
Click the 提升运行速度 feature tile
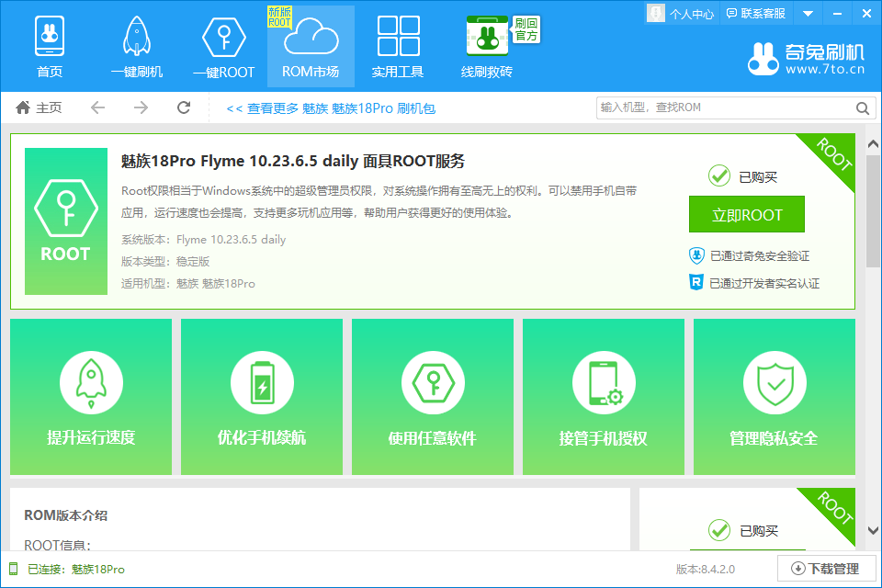[x=91, y=397]
